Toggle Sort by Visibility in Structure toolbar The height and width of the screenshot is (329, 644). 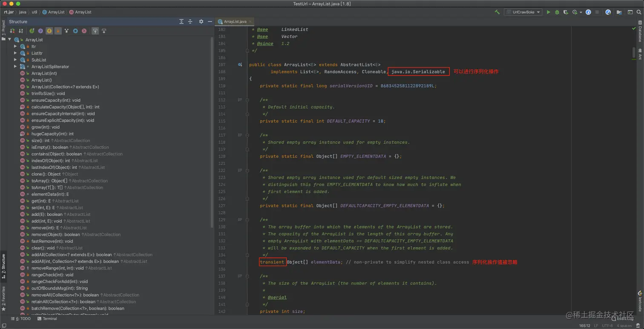[x=12, y=31]
